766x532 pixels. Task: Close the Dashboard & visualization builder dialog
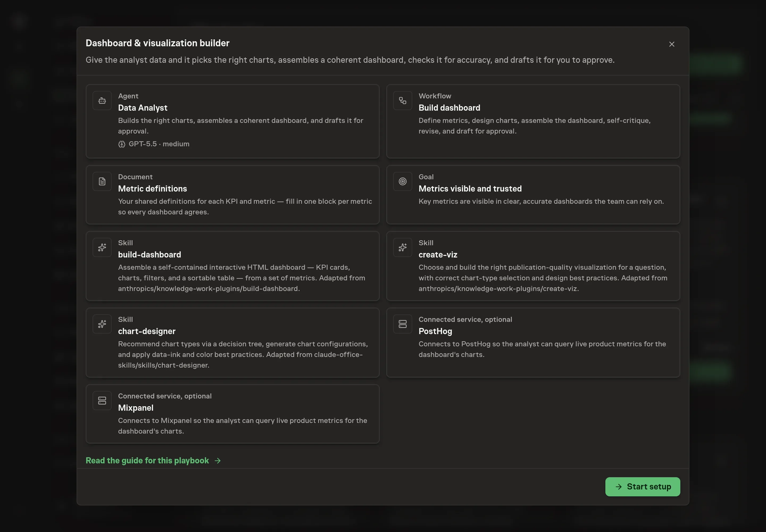point(672,44)
